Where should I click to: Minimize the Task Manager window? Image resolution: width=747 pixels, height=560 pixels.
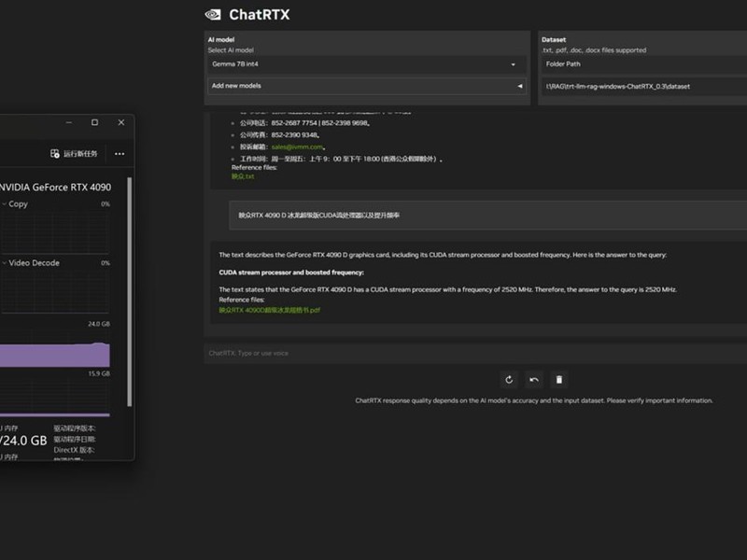tap(69, 122)
